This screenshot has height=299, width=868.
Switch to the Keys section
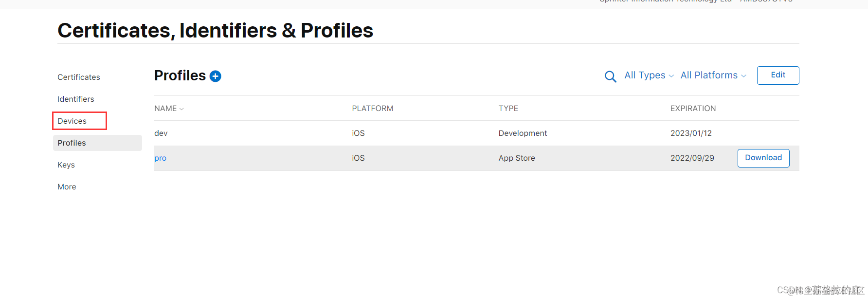pos(66,165)
